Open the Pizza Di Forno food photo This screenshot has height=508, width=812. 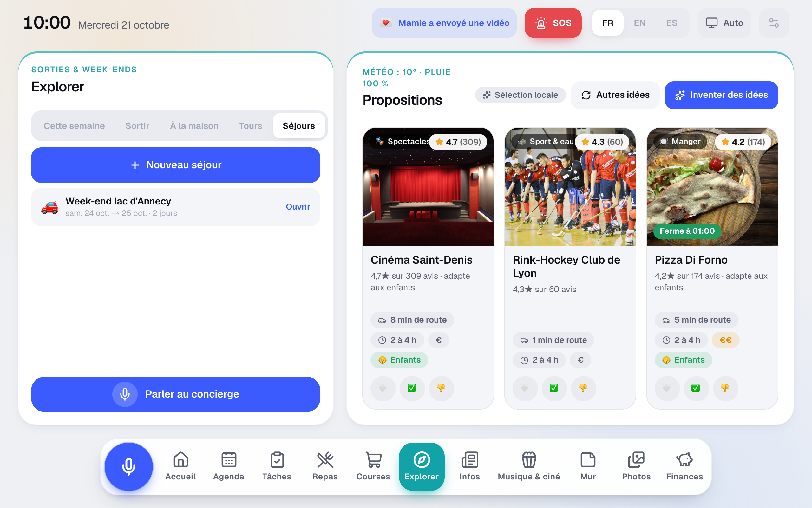coord(712,186)
